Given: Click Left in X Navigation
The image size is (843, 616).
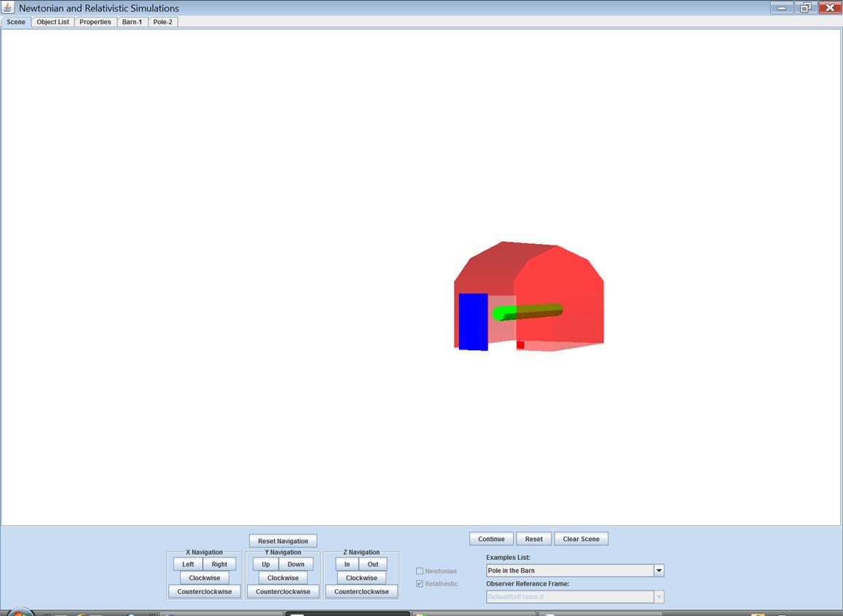Looking at the screenshot, I should tap(188, 564).
